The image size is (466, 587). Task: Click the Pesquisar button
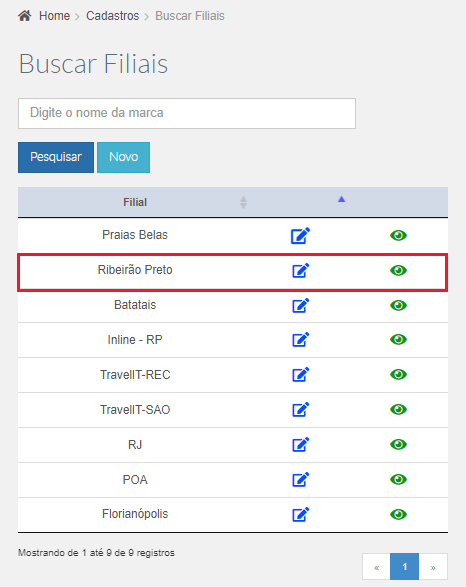[x=56, y=157]
